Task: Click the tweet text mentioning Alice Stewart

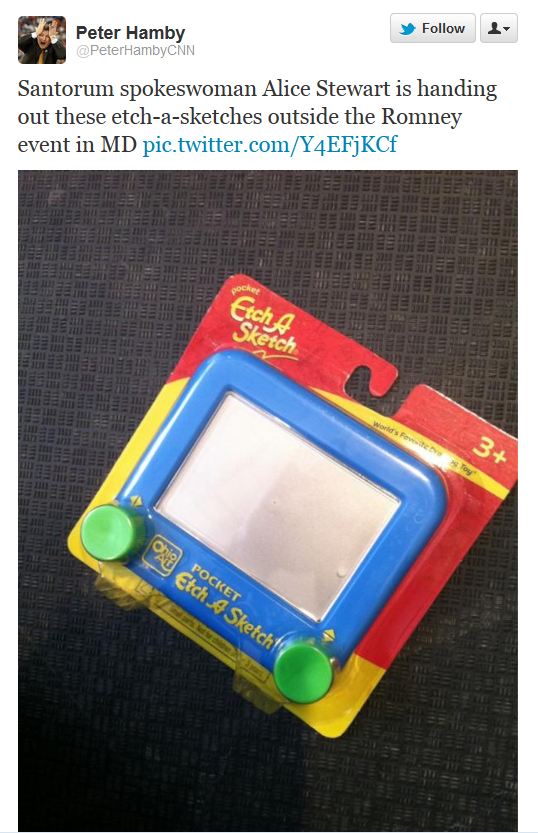Action: pos(258,116)
